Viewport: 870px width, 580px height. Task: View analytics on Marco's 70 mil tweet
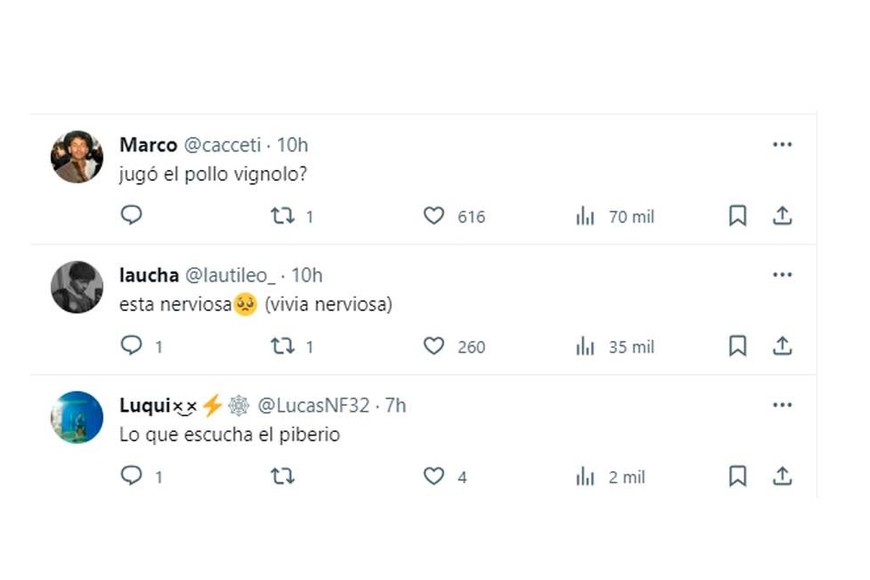[585, 216]
